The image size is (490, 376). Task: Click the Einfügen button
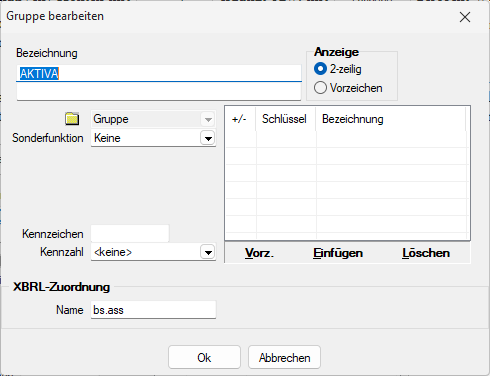click(x=338, y=253)
